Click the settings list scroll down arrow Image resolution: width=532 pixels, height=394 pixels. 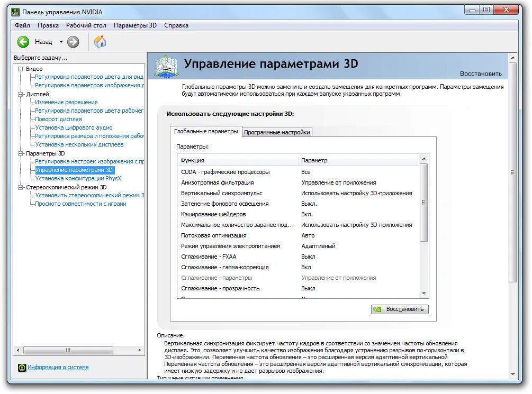pyautogui.click(x=424, y=294)
